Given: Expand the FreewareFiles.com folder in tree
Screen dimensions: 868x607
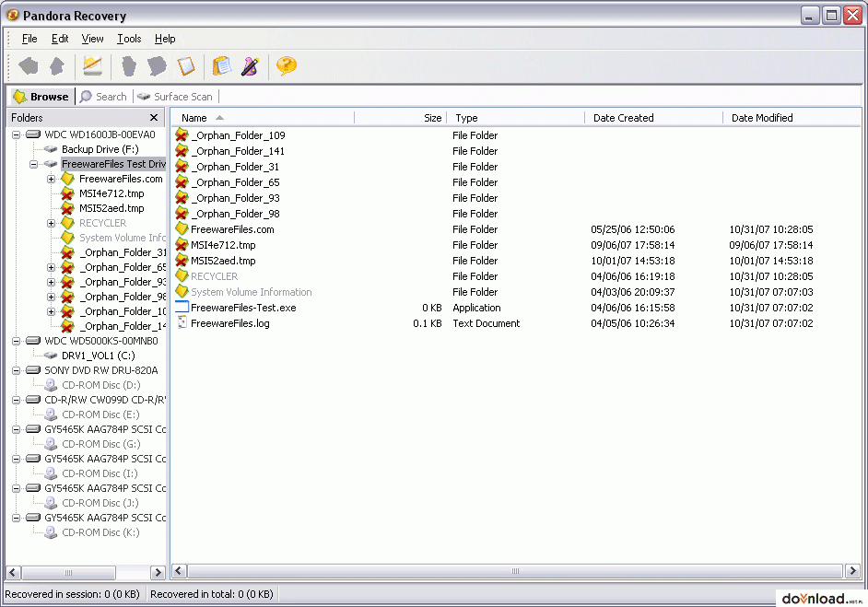Looking at the screenshot, I should (51, 180).
